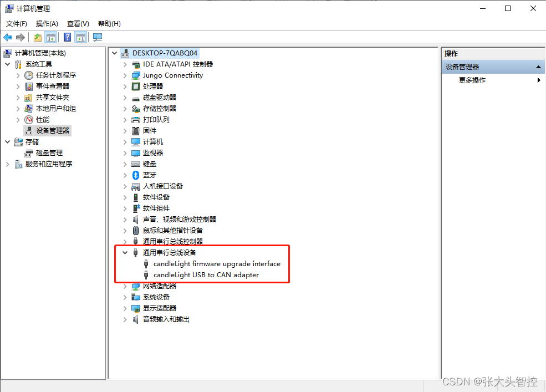
Task: Click the users icon next to 本地用户和组
Action: (29, 108)
